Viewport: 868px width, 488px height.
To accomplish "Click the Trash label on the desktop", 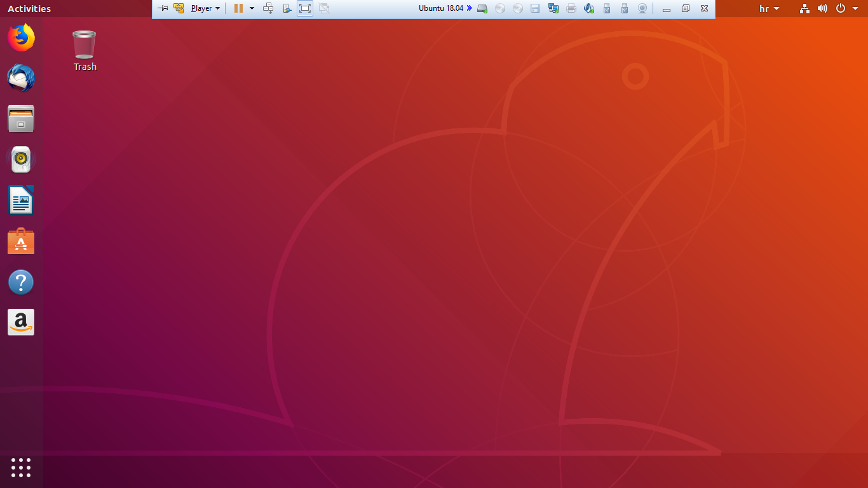I will click(x=85, y=67).
